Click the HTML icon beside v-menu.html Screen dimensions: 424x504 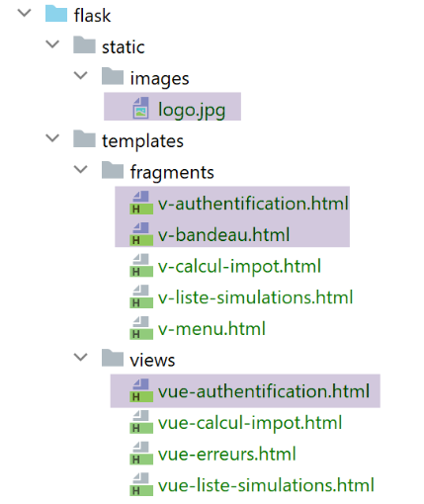[141, 328]
